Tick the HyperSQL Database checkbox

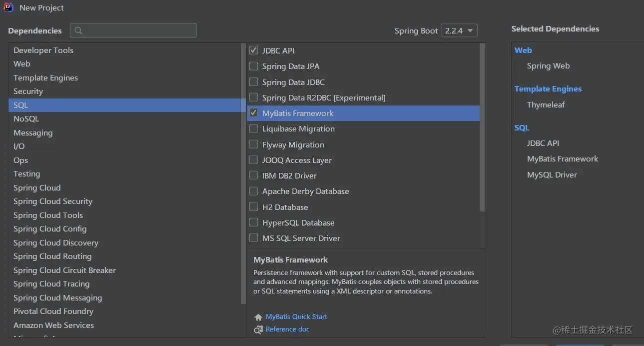[x=253, y=222]
